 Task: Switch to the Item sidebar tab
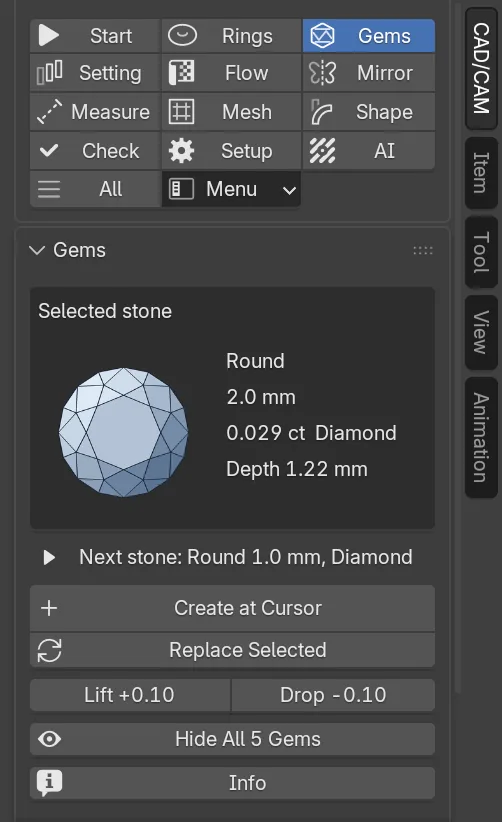[x=481, y=173]
